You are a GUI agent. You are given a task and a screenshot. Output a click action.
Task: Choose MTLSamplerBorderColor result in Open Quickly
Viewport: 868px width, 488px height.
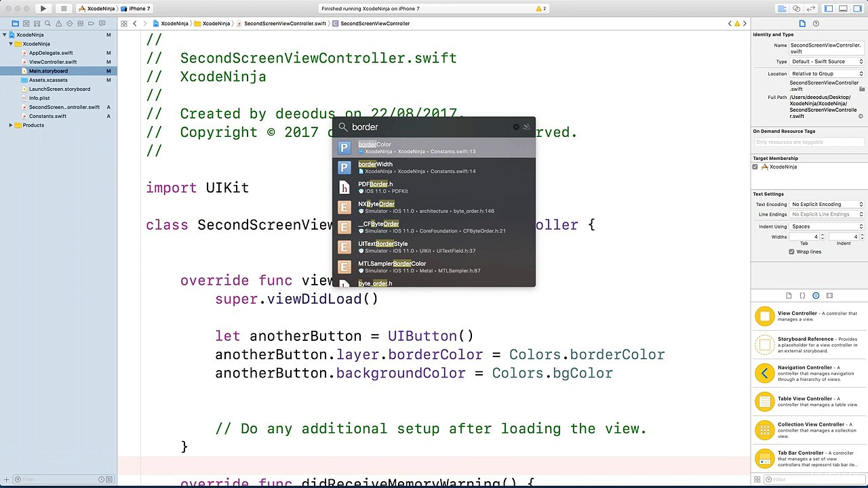pos(434,266)
